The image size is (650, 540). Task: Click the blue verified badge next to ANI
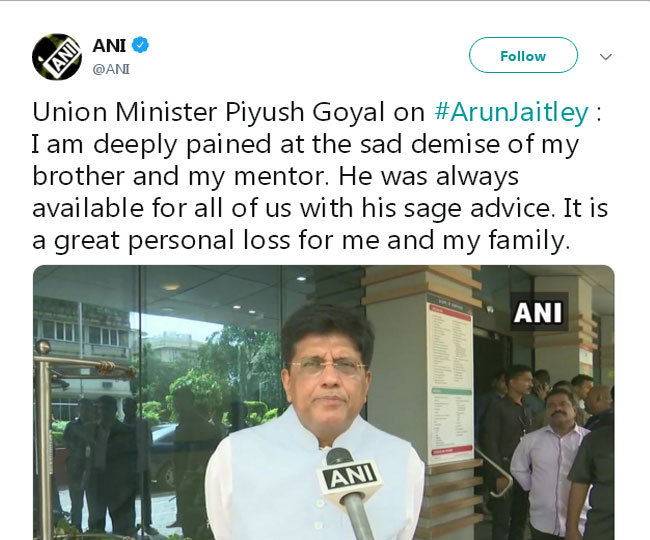click(x=140, y=45)
